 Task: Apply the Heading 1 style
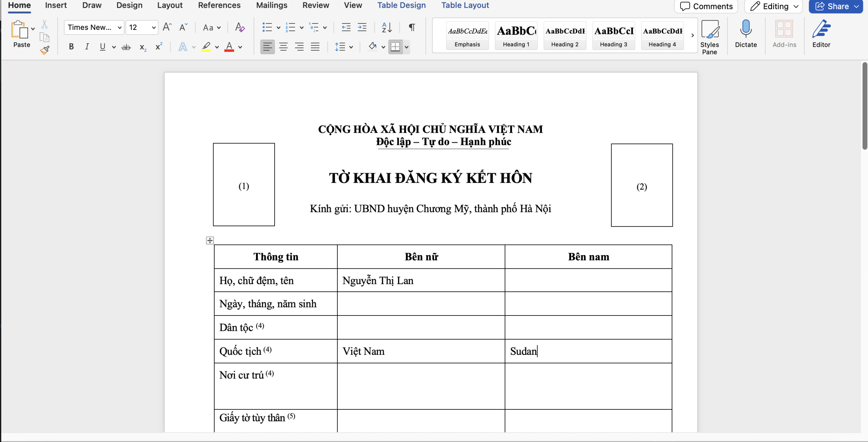pos(516,35)
